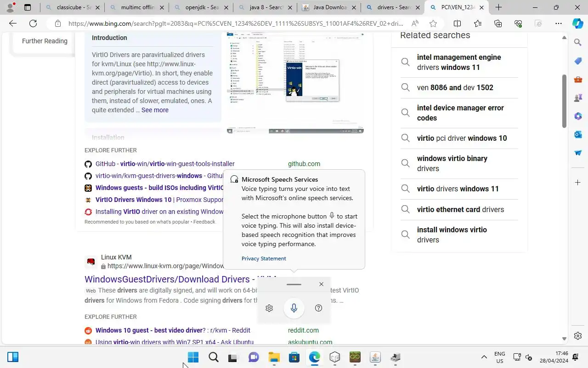
Task: Open sidebar settings gear
Action: 578,336
